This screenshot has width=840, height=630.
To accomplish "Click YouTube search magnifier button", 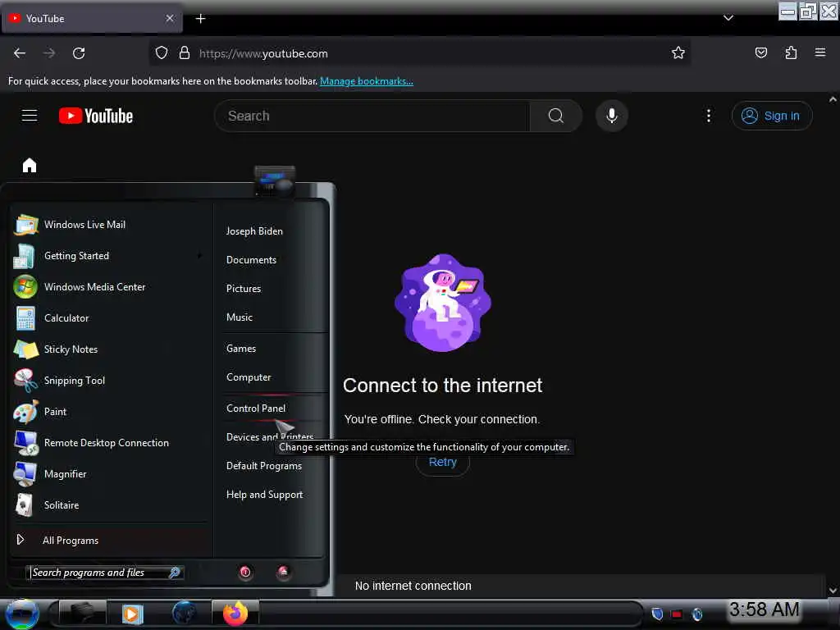I will [555, 116].
